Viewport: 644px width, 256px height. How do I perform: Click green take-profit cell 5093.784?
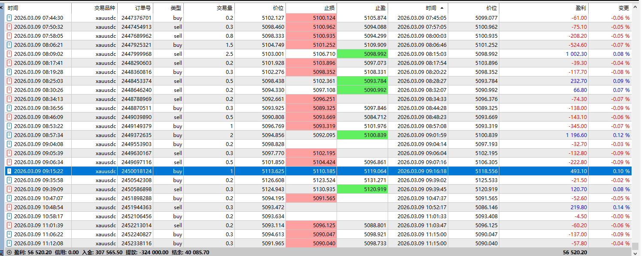(362, 81)
